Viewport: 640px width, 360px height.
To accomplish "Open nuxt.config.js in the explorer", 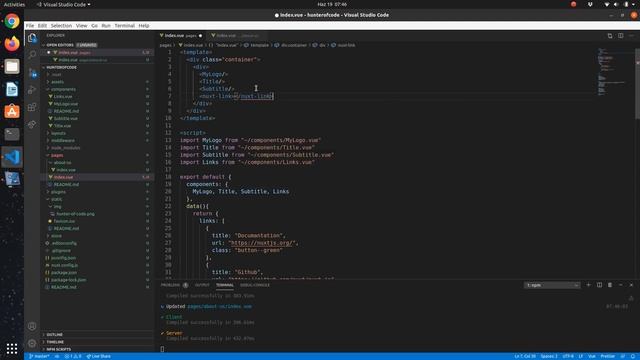I will (x=64, y=265).
